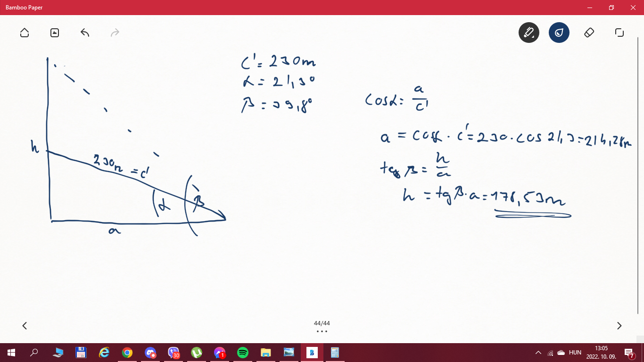Activate the lasso selection tool
The width and height of the screenshot is (644, 362).
pos(619,33)
